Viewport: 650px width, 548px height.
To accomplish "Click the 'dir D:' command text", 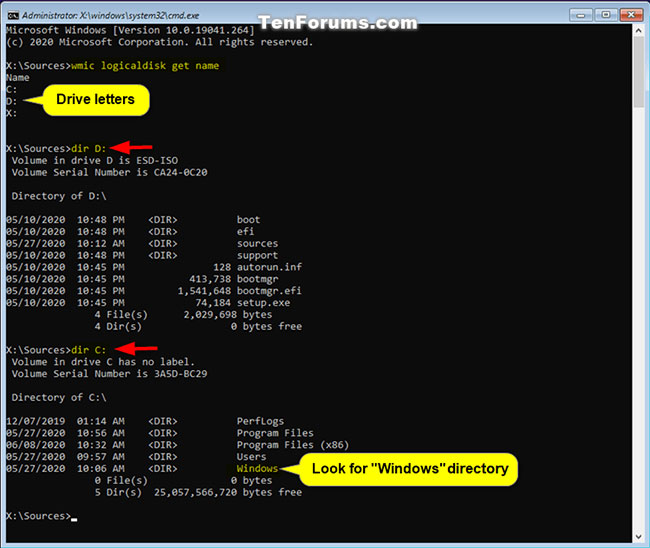I will coord(88,148).
